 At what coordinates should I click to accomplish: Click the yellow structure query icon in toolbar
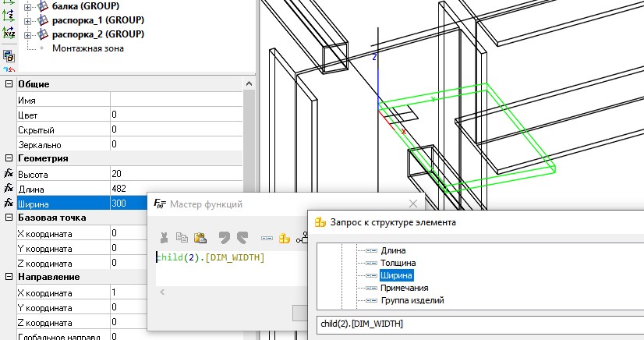tap(285, 239)
